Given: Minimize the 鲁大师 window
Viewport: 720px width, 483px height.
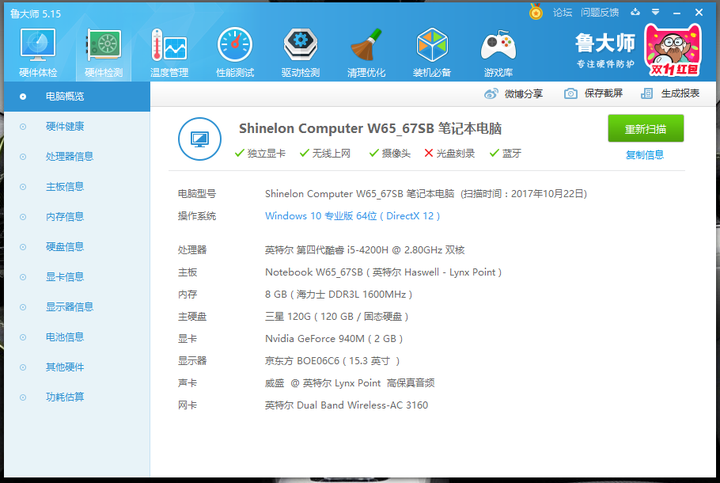Looking at the screenshot, I should click(x=676, y=13).
